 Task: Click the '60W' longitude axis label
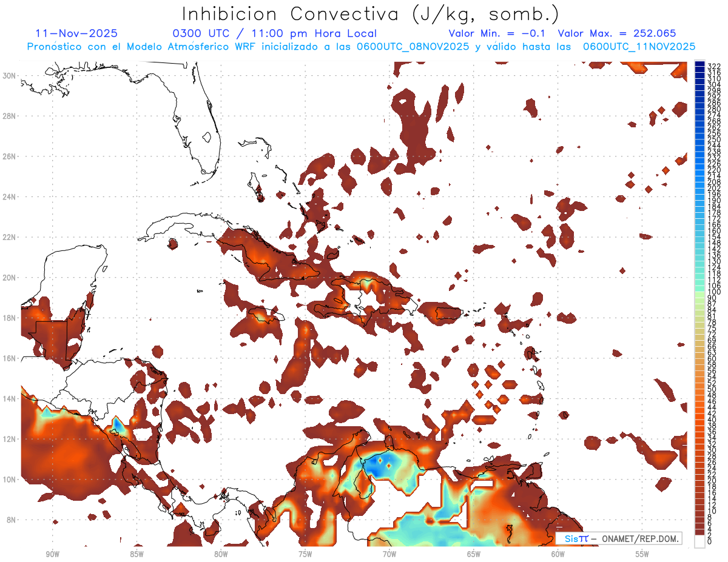(558, 554)
